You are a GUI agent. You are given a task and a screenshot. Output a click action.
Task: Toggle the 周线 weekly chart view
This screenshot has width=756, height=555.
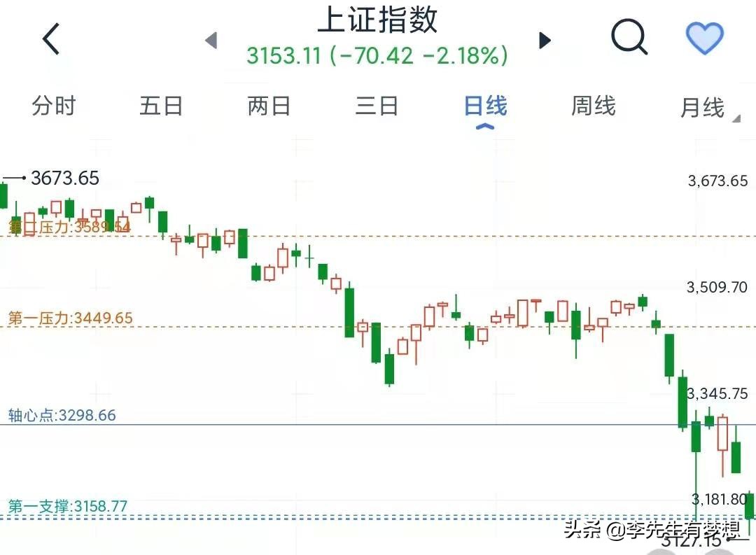point(591,106)
